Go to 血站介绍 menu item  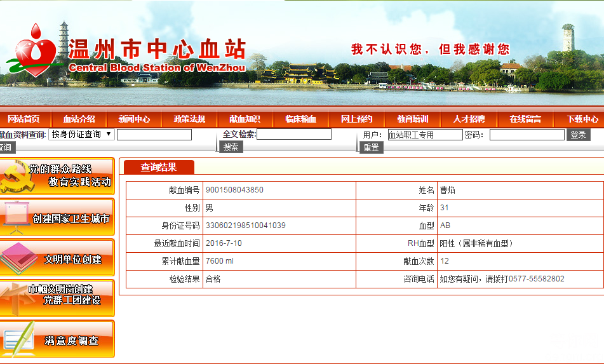click(79, 119)
